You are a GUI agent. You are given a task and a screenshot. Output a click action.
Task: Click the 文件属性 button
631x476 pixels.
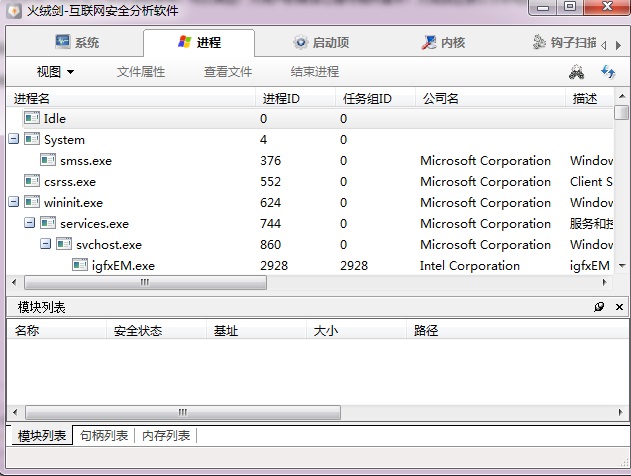[141, 72]
